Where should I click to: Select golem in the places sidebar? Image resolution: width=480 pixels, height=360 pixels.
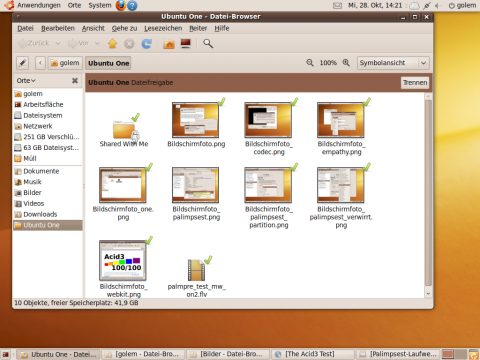tap(48, 94)
